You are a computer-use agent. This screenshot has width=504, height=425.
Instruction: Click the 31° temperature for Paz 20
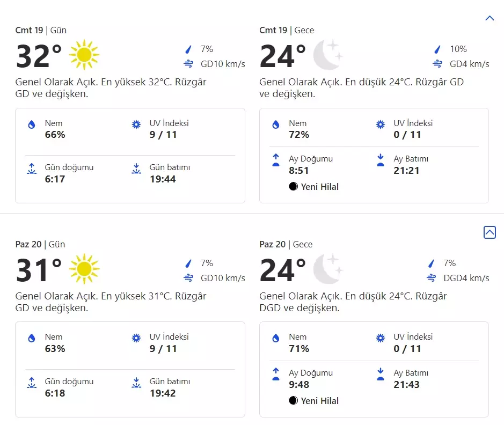pyautogui.click(x=39, y=270)
